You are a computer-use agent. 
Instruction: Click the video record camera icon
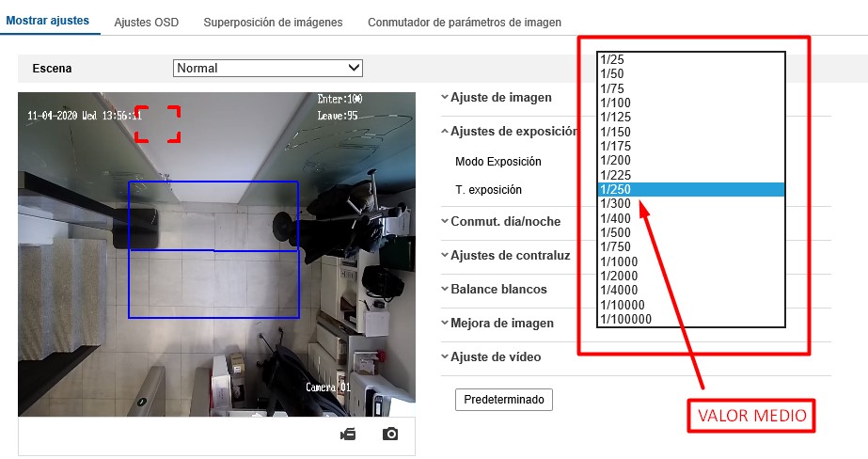click(348, 434)
